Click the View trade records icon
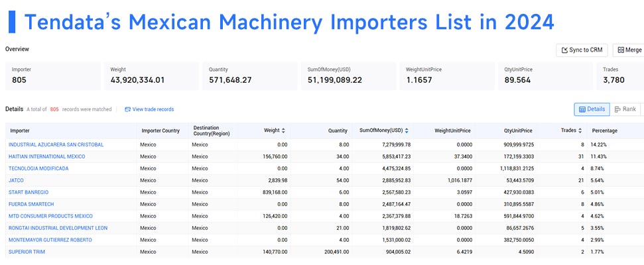The height and width of the screenshot is (265, 644). point(128,109)
